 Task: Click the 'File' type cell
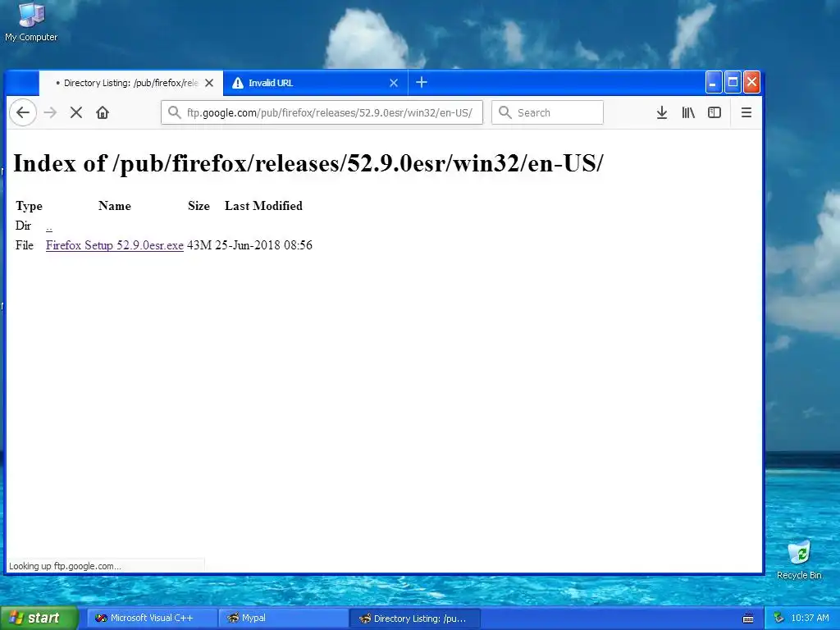[25, 245]
